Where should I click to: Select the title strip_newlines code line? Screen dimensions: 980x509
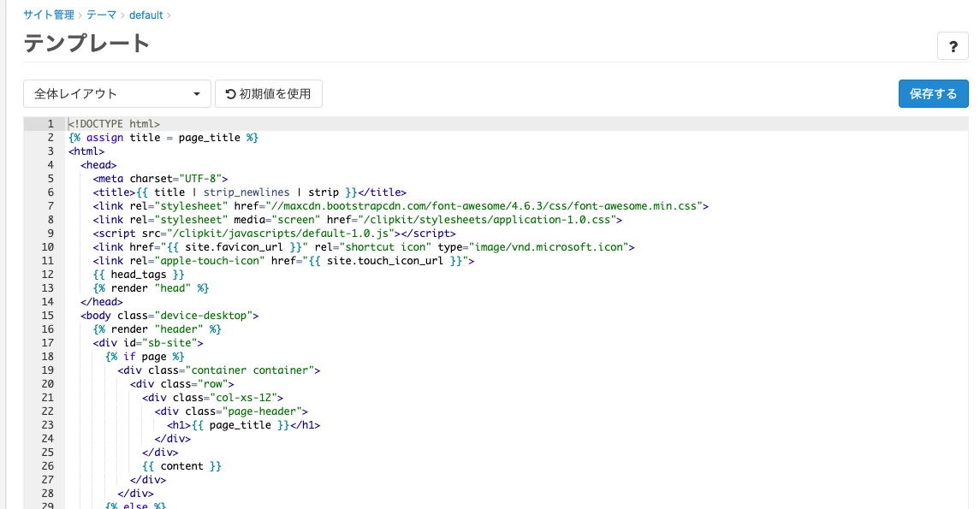(249, 192)
